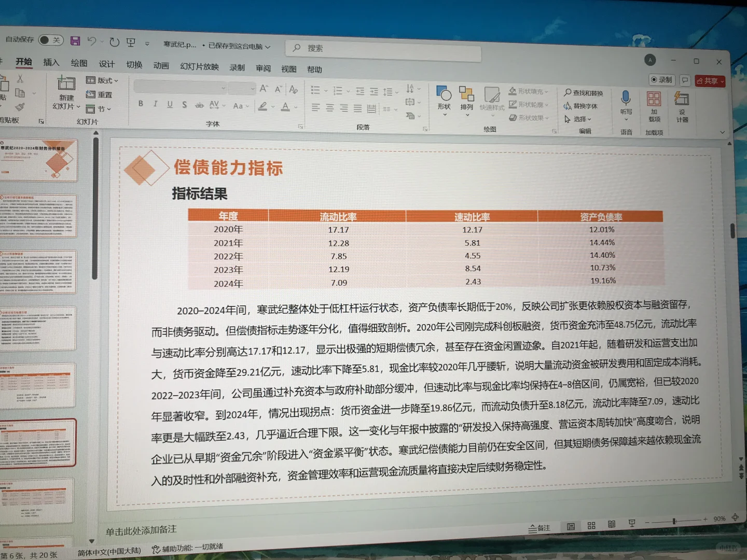This screenshot has height=560, width=747.
Task: Select the Format Painter tool
Action: click(x=21, y=107)
